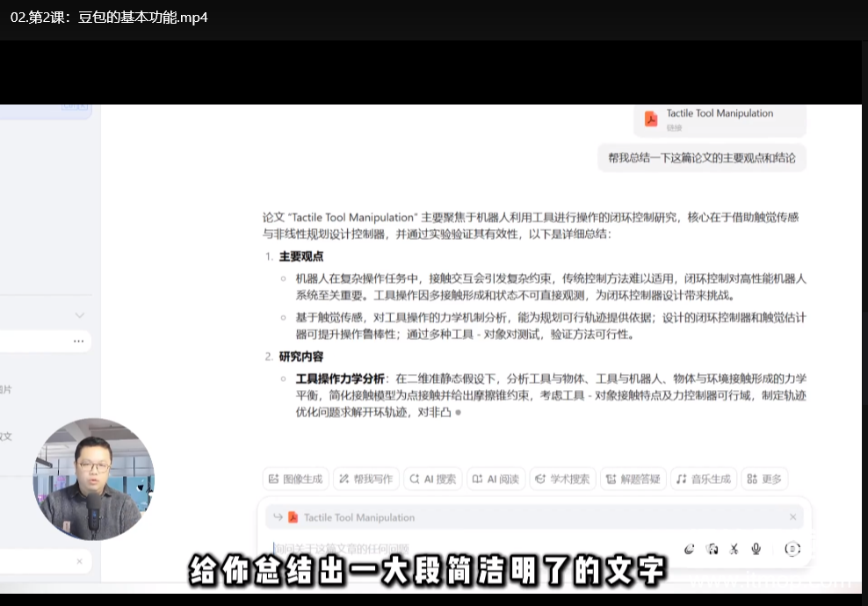
Task: Choose the 解题答疑 problem solving tool
Action: [633, 479]
